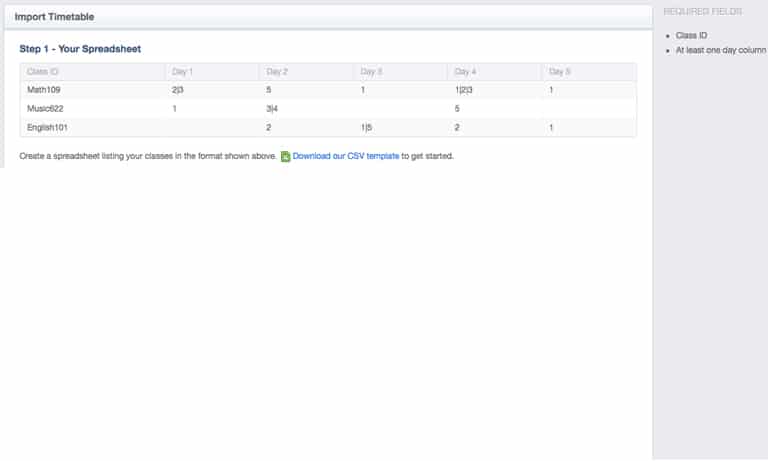This screenshot has height=461, width=768.
Task: Click the Day 3 column header
Action: point(371,72)
